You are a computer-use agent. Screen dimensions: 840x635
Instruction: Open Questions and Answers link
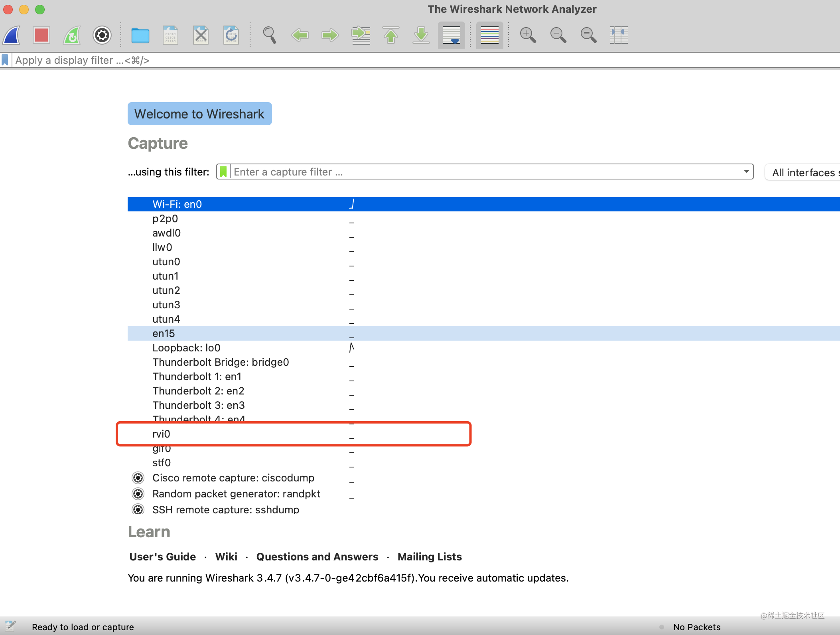tap(317, 557)
